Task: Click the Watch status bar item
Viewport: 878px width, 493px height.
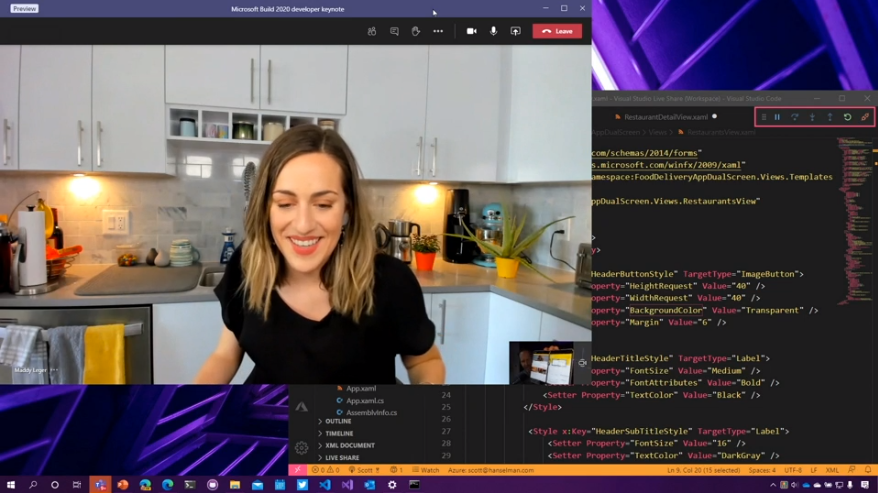Action: click(426, 470)
